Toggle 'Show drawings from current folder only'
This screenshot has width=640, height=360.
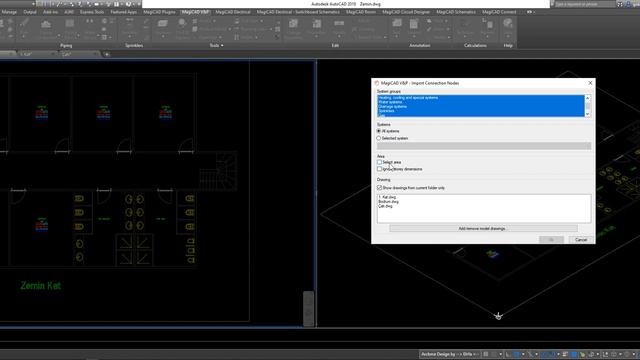(379, 188)
